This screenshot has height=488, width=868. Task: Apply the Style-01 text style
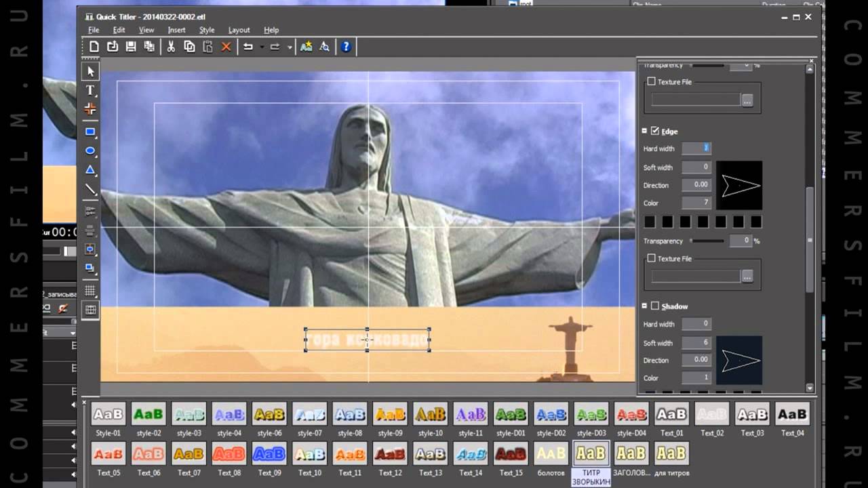[108, 413]
